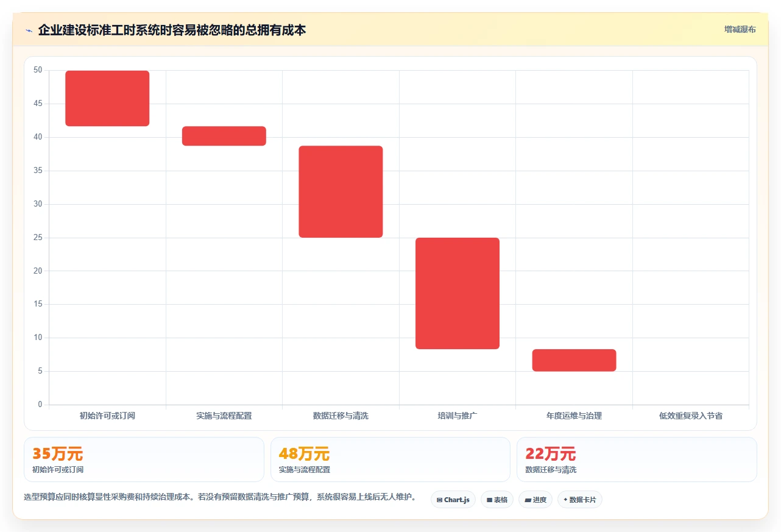Click the 增减瀑布 badge in the header
Viewport: 781px width, 532px height.
(x=740, y=29)
